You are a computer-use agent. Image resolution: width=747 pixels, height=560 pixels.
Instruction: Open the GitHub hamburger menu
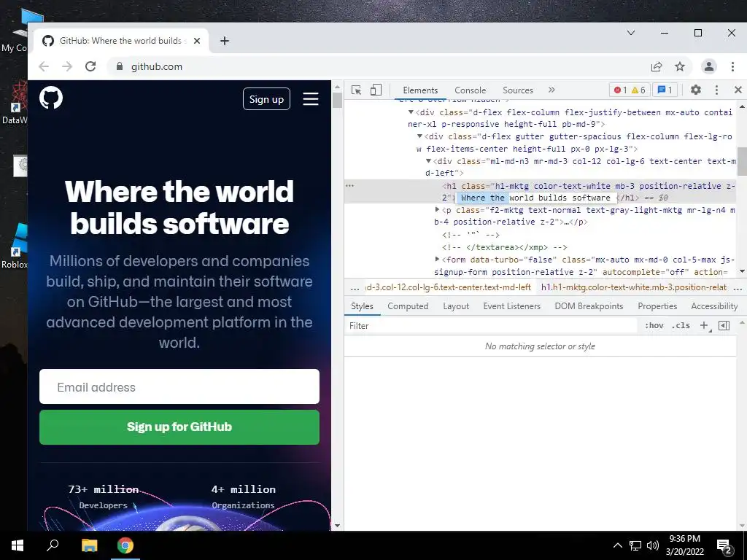(x=311, y=99)
